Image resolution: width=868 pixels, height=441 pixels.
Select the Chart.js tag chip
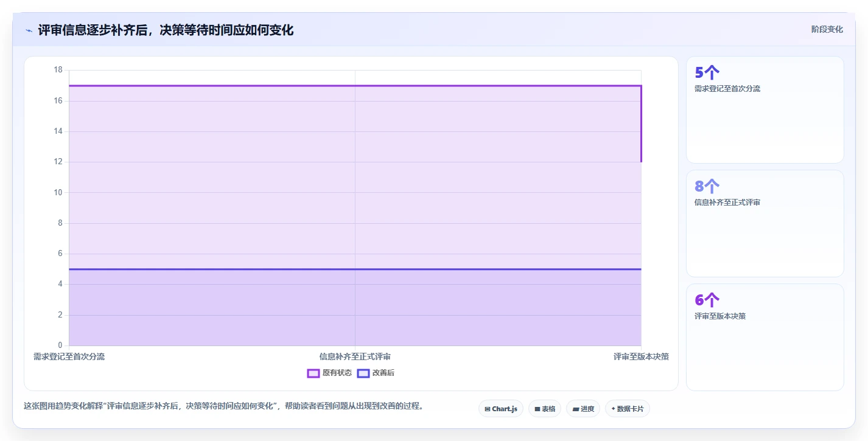click(x=501, y=409)
